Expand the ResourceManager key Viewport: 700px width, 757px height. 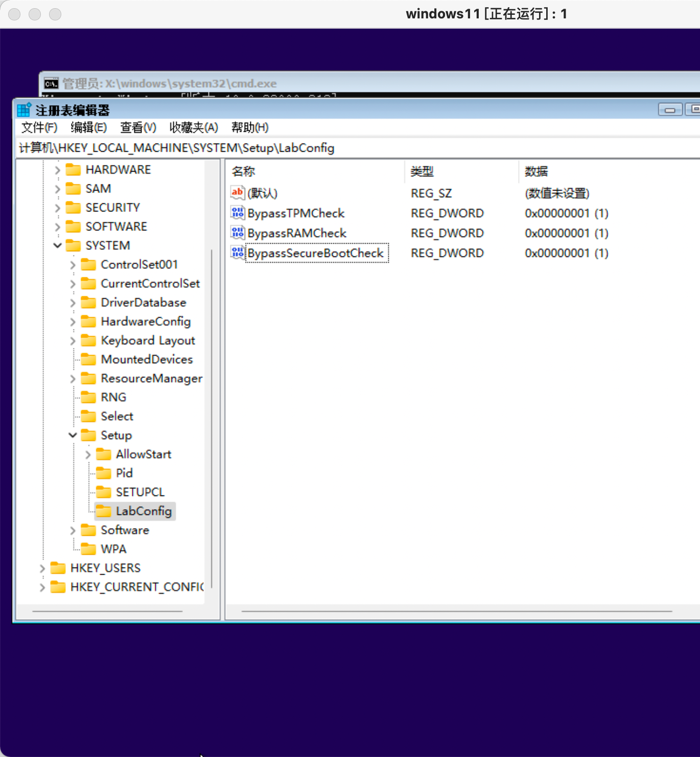73,378
